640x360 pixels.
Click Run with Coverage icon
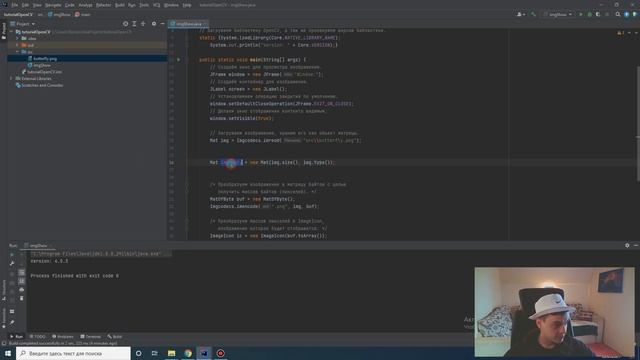click(598, 14)
